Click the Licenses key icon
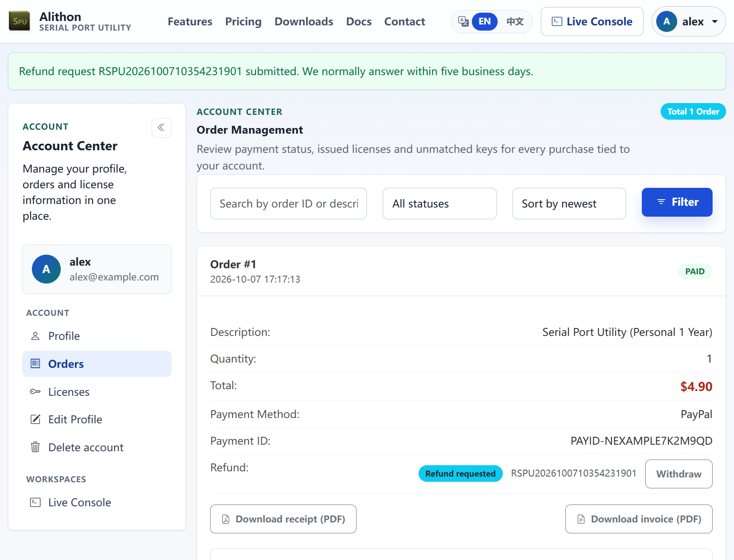This screenshot has height=560, width=734. [35, 392]
